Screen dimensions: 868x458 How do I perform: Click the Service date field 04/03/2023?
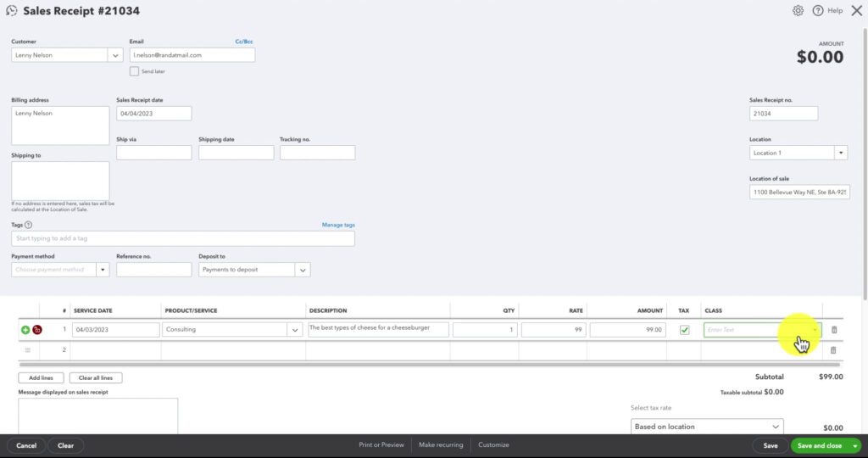point(115,330)
